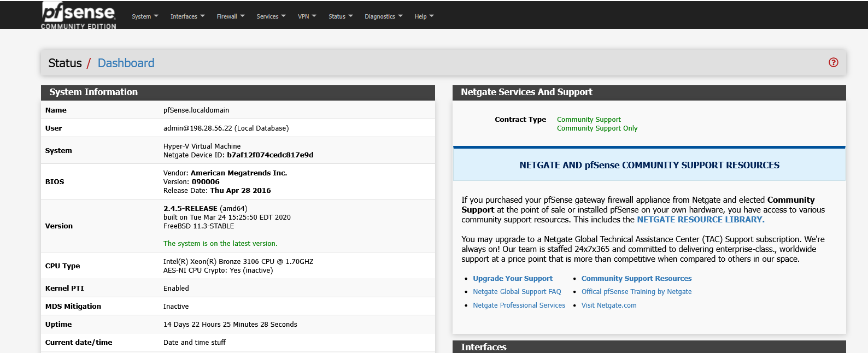
Task: Expand the Firewall menu
Action: [231, 16]
